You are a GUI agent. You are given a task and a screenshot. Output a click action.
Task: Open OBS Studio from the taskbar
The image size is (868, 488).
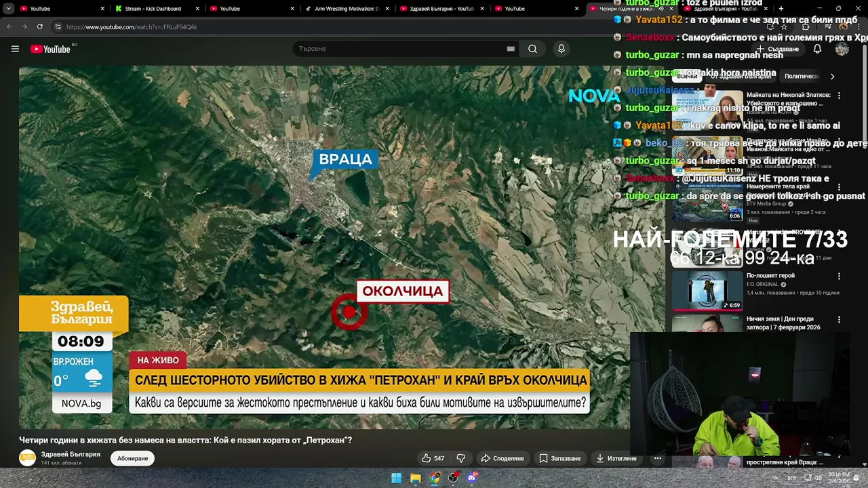453,478
